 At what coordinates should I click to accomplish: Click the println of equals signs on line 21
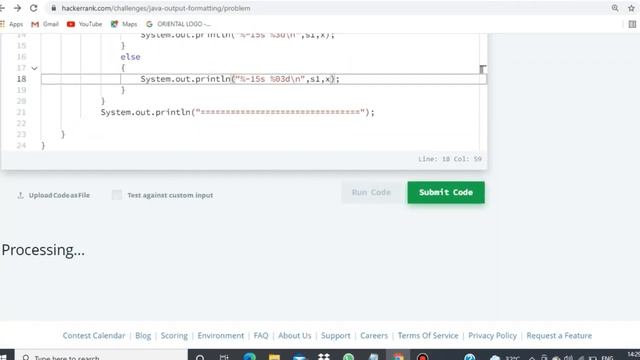[x=238, y=112]
